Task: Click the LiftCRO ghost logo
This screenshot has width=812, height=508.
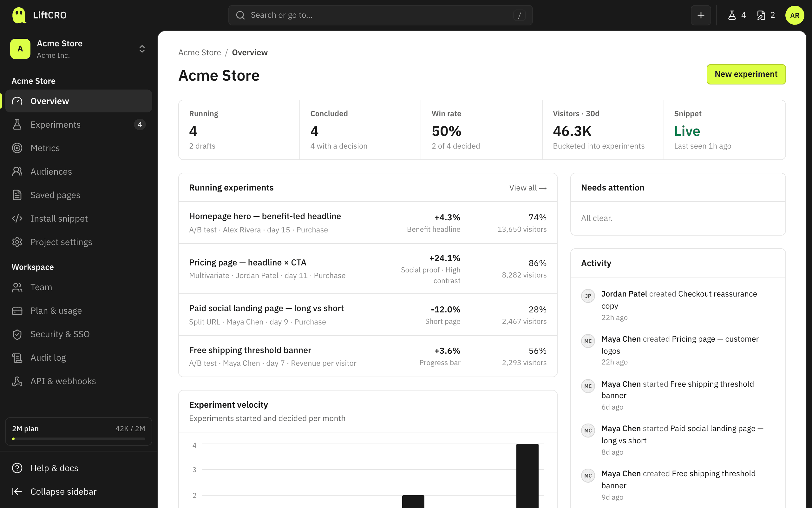Action: [x=19, y=15]
